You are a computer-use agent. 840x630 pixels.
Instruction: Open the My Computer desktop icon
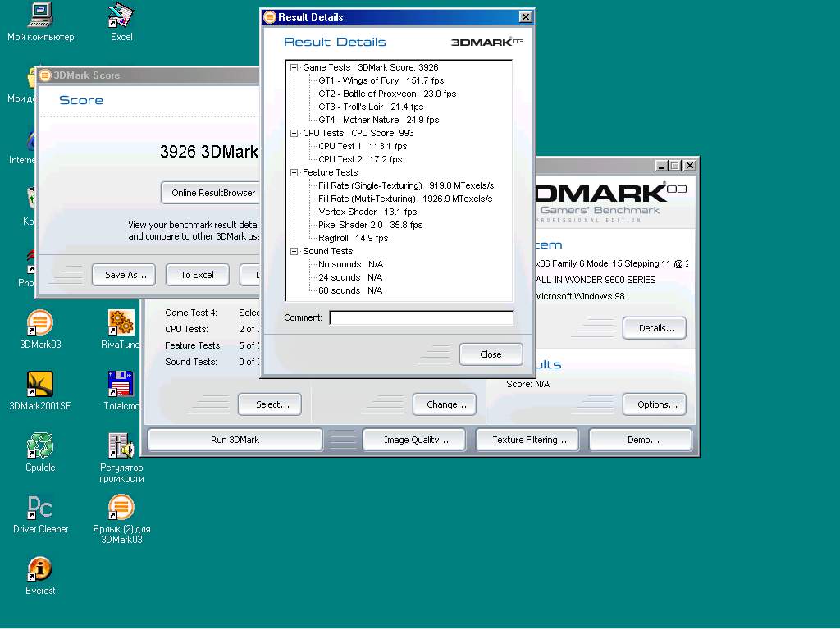pos(39,16)
